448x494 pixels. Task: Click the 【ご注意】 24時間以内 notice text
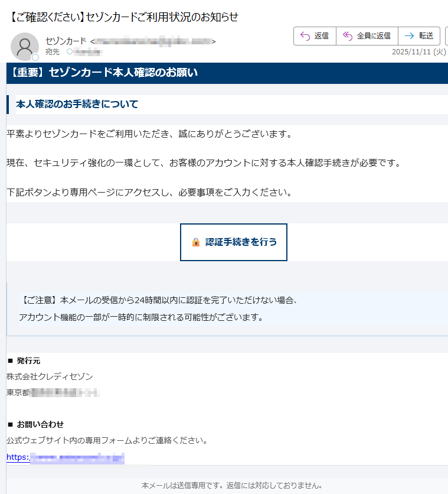[158, 300]
